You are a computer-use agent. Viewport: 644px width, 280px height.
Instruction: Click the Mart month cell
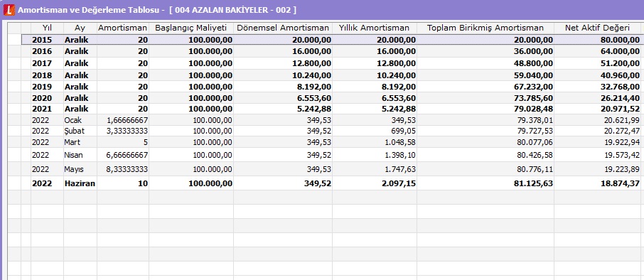(x=80, y=142)
